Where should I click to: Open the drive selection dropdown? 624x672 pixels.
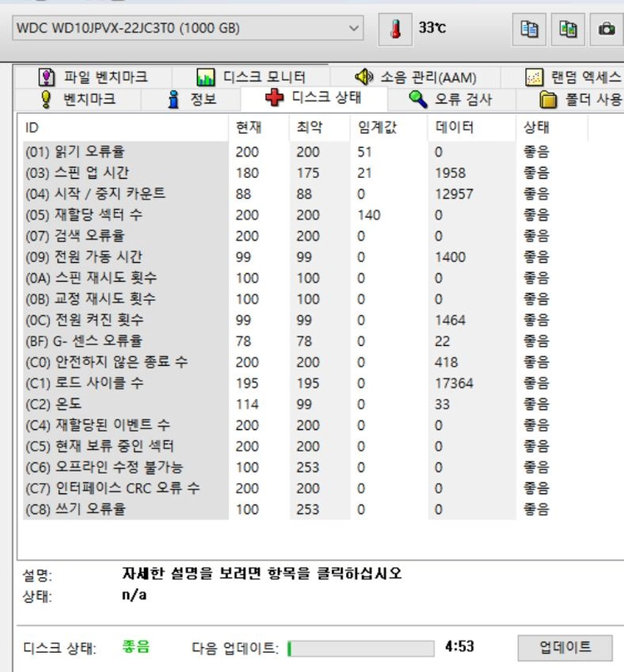click(x=188, y=28)
